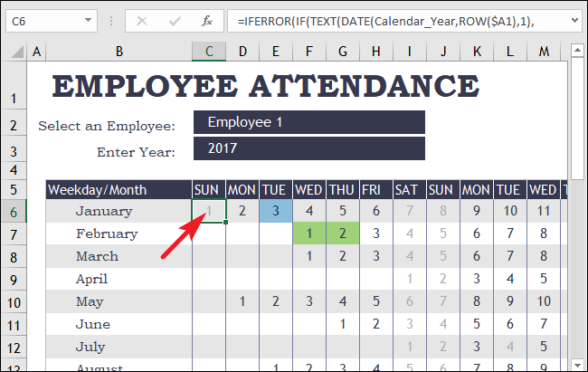This screenshot has width=588, height=372.
Task: Select the green-highlighted February 1 cell
Action: click(309, 234)
